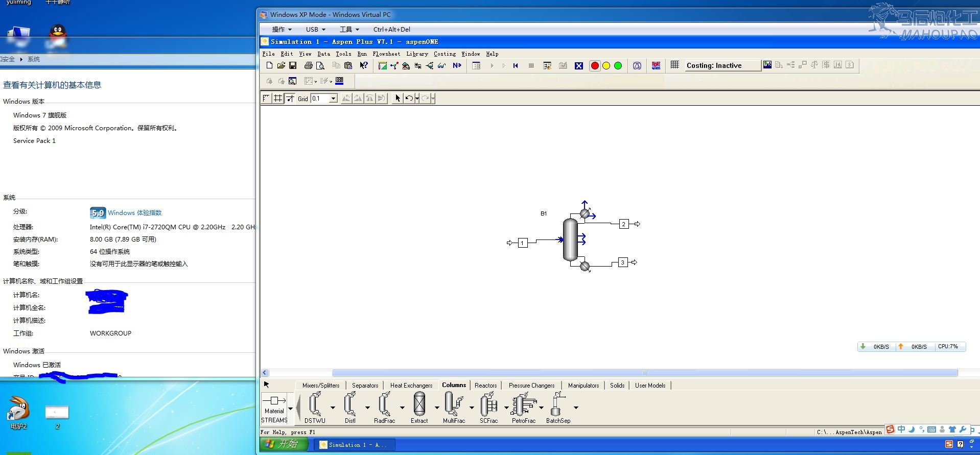Click the blue Next (N>) button
The image size is (980, 455).
pos(457,65)
